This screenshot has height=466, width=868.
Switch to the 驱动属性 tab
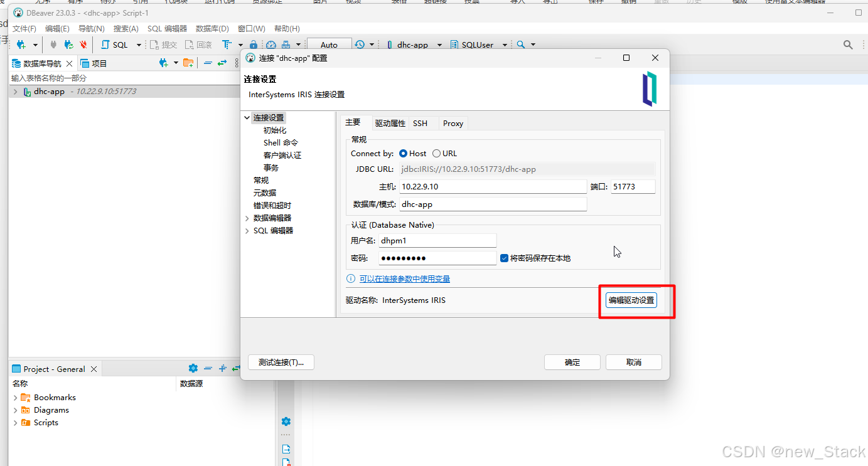pyautogui.click(x=390, y=124)
